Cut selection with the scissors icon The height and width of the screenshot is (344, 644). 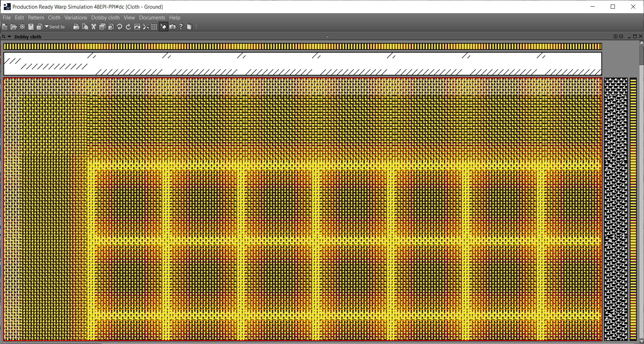[x=94, y=27]
